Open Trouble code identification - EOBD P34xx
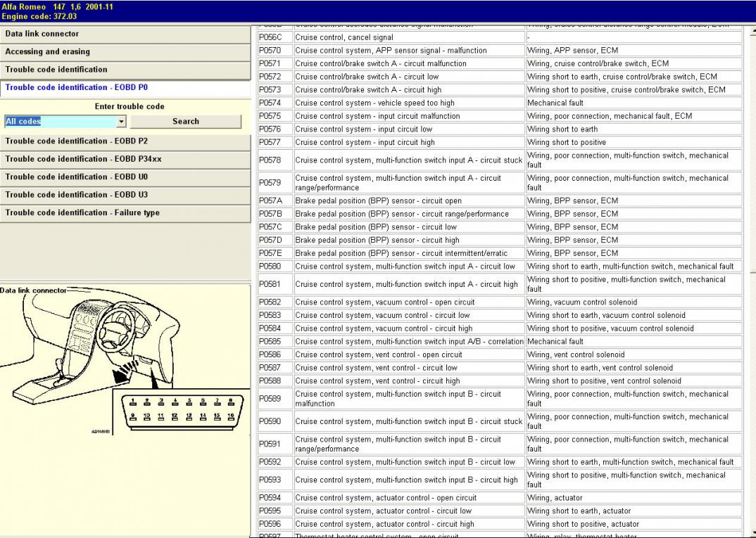756x538 pixels. pyautogui.click(x=125, y=160)
